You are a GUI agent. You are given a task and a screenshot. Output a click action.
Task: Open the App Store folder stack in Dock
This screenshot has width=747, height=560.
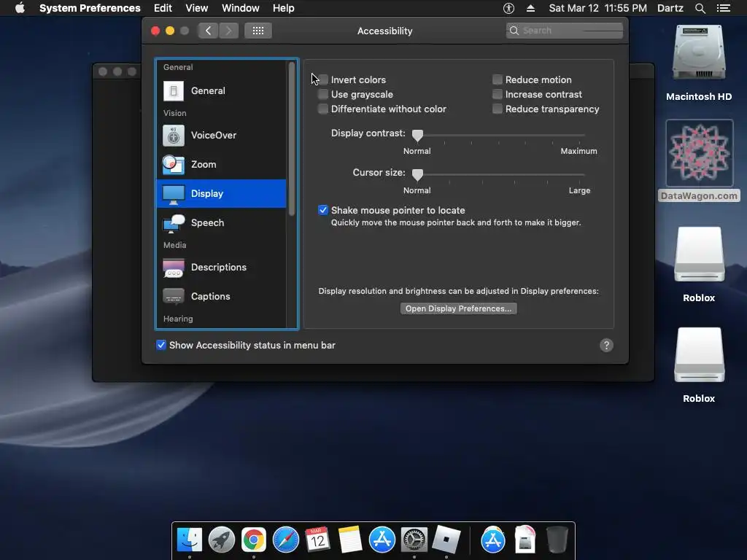point(492,540)
